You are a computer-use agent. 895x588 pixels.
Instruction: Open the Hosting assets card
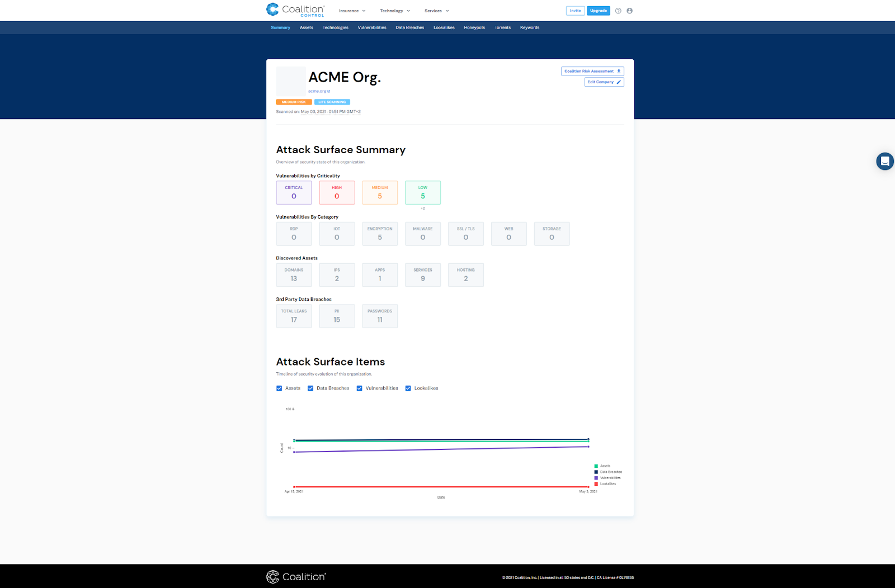click(466, 275)
